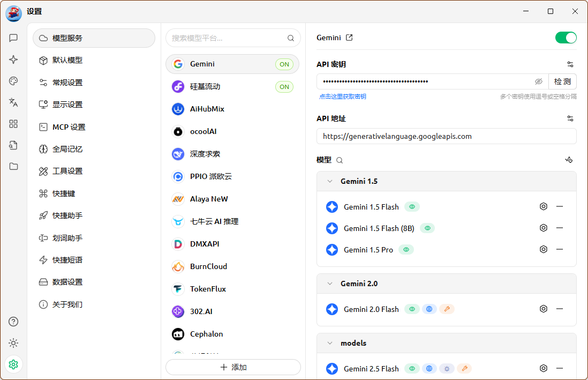This screenshot has height=380, width=588.
Task: Remove Gemini 2.5 Flash with minus icon
Action: coord(560,368)
